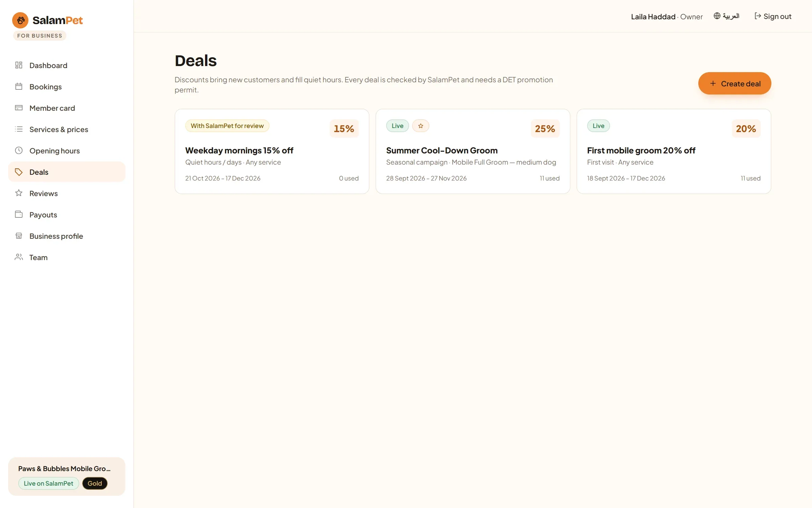The image size is (812, 508).
Task: Go to Business profile
Action: click(x=67, y=236)
